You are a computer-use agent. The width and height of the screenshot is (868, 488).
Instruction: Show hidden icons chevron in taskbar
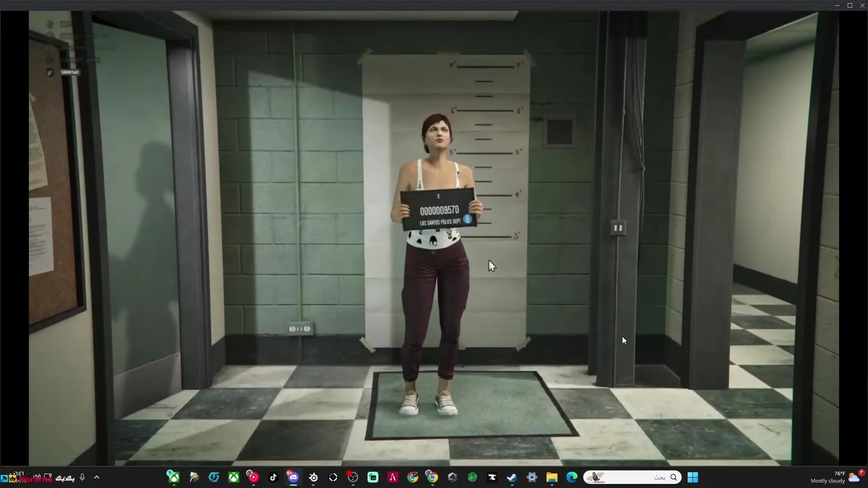[x=96, y=477]
